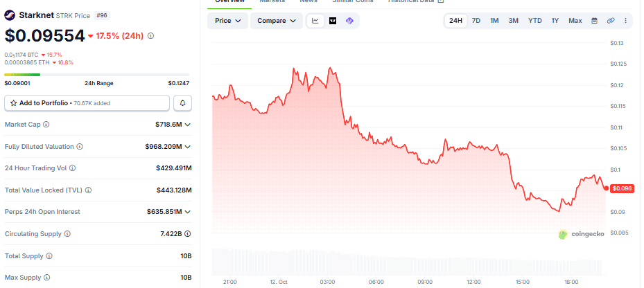Select the 1Y time range

point(555,21)
